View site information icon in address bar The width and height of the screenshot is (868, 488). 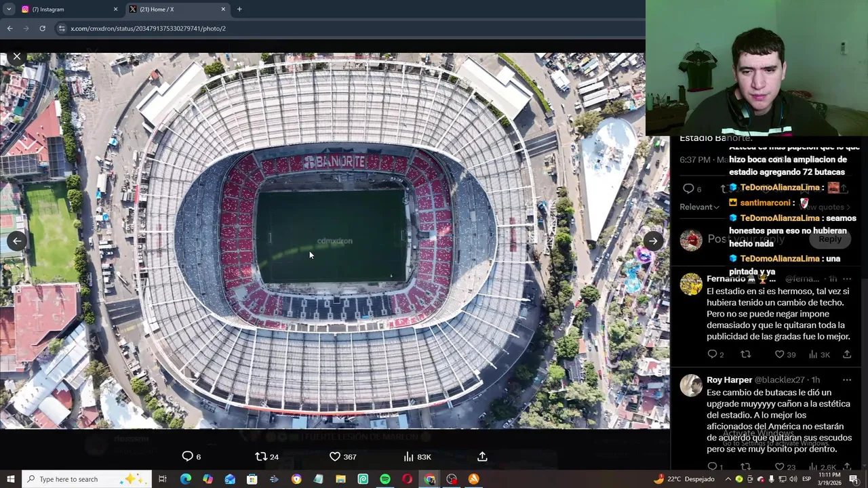coord(62,28)
